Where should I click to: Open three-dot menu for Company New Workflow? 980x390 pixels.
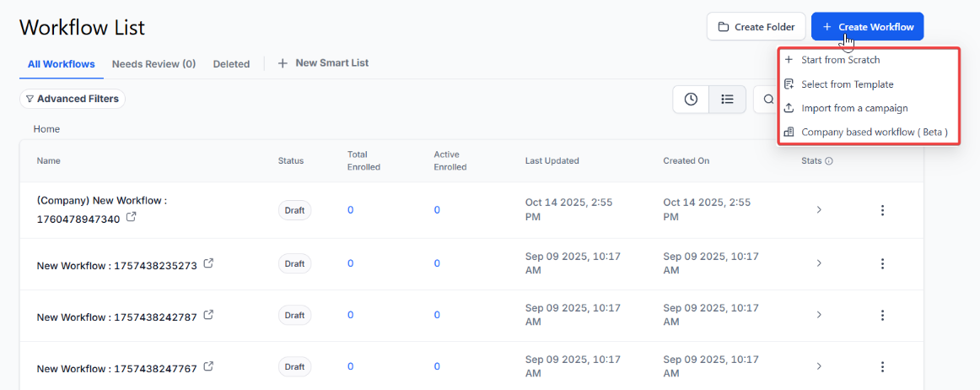tap(882, 210)
